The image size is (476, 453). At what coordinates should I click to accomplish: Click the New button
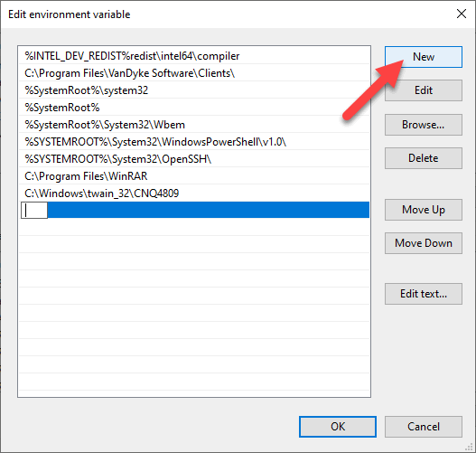[424, 57]
